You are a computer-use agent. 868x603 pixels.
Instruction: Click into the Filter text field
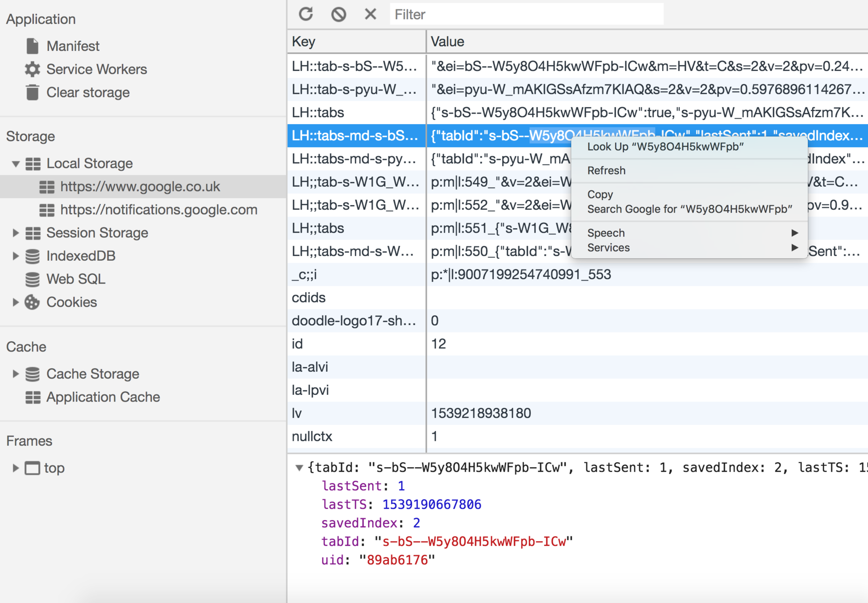tap(526, 14)
